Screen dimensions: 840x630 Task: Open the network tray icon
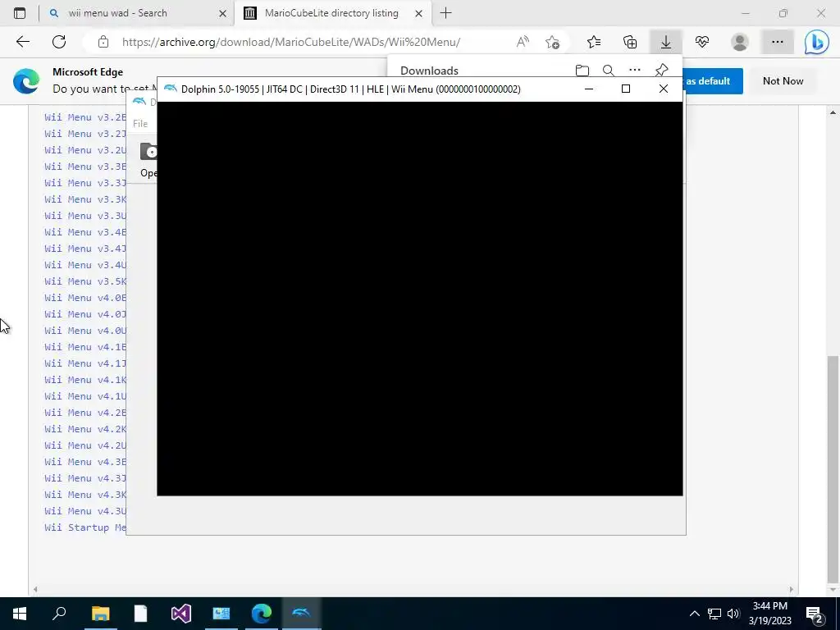(x=714, y=614)
